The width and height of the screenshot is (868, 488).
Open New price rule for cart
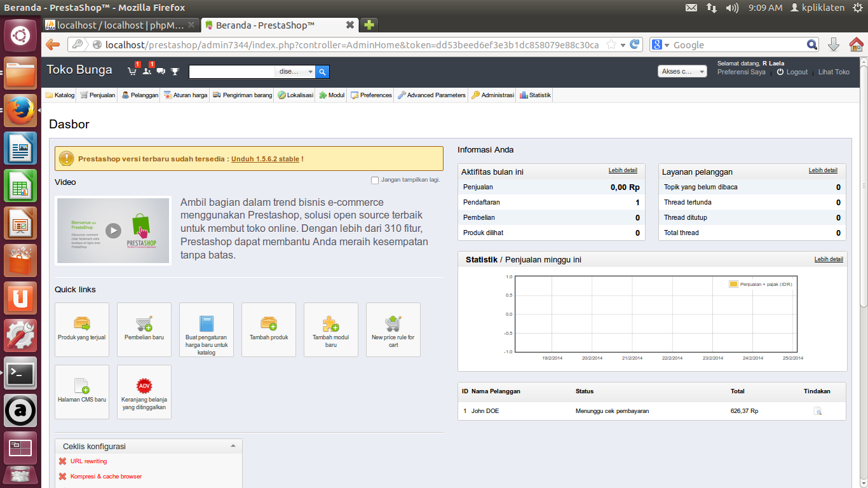click(393, 330)
